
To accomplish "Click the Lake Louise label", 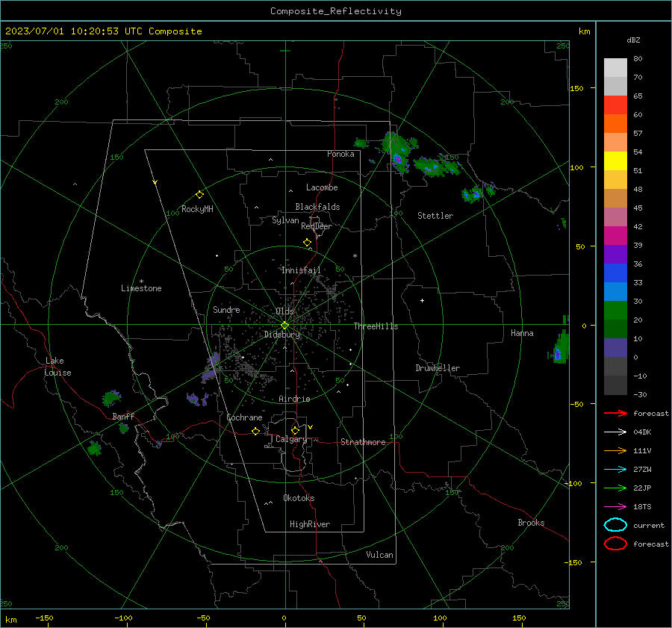I will coord(57,367).
